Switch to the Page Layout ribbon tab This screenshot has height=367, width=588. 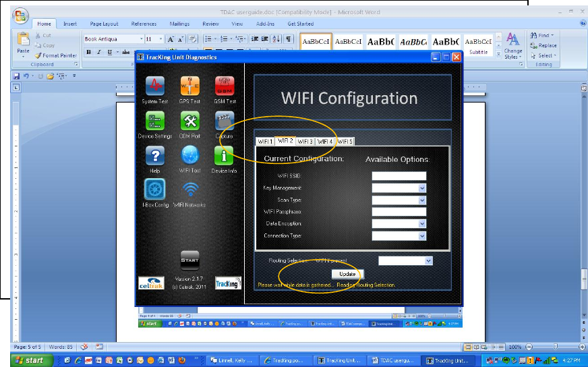104,24
